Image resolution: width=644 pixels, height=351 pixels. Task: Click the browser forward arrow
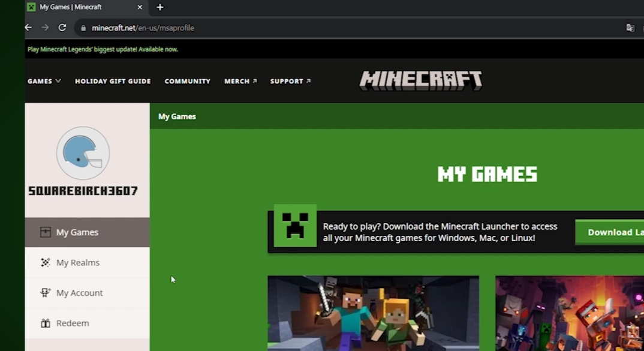pos(45,28)
